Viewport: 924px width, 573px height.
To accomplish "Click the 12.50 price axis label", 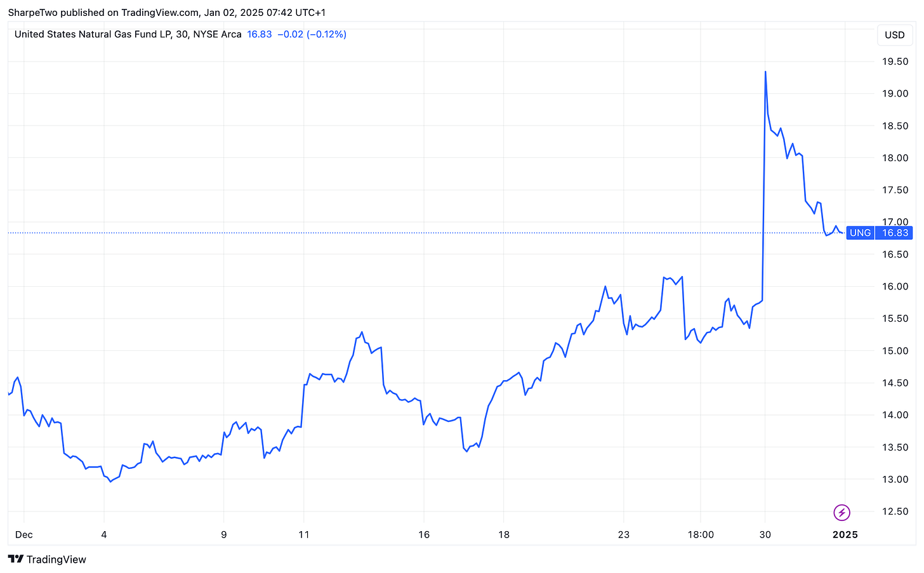I will [x=895, y=511].
